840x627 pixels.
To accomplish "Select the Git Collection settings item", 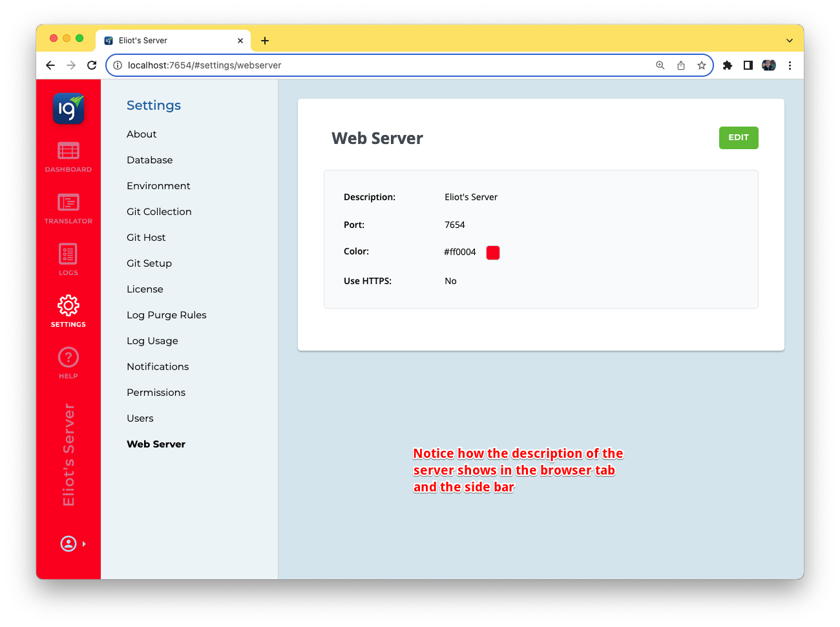I will point(159,212).
